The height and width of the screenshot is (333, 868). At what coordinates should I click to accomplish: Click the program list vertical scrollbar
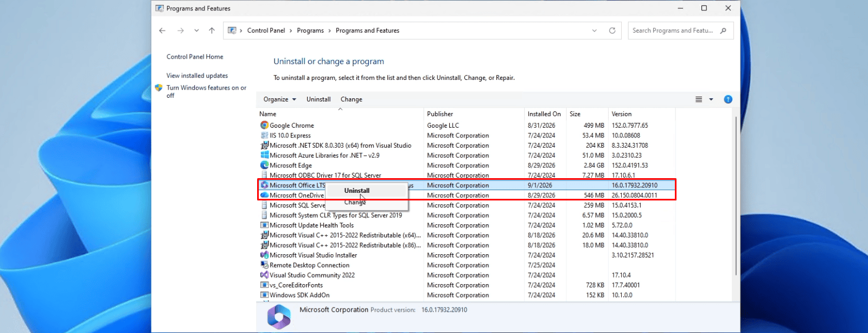(x=736, y=196)
